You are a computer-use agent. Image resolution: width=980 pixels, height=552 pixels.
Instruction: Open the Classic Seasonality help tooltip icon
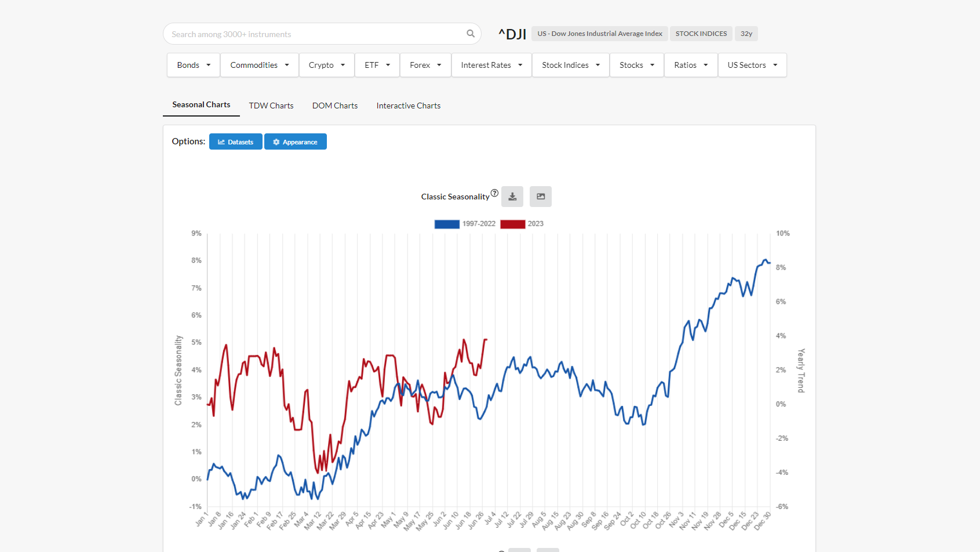pos(494,193)
